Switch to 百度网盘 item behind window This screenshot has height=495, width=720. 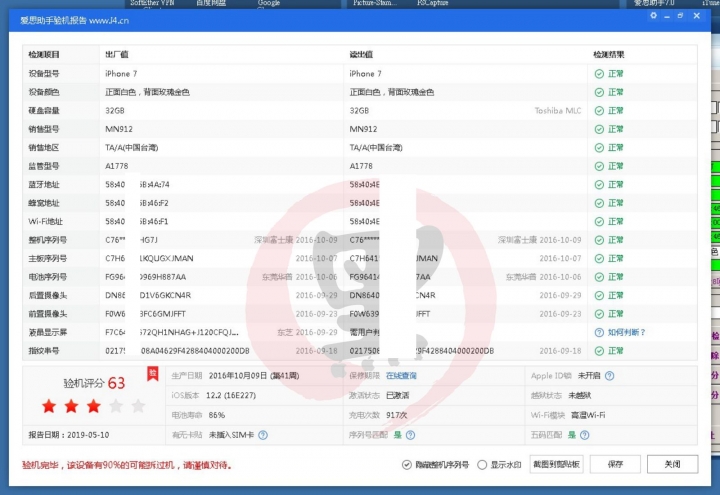point(211,3)
